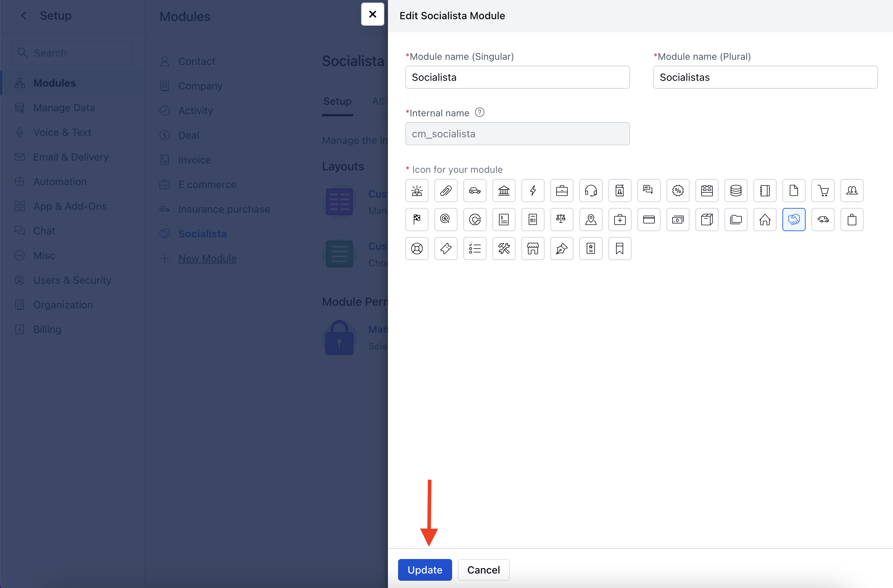Select the star certificate document icon
The height and width of the screenshot is (588, 893).
point(591,248)
